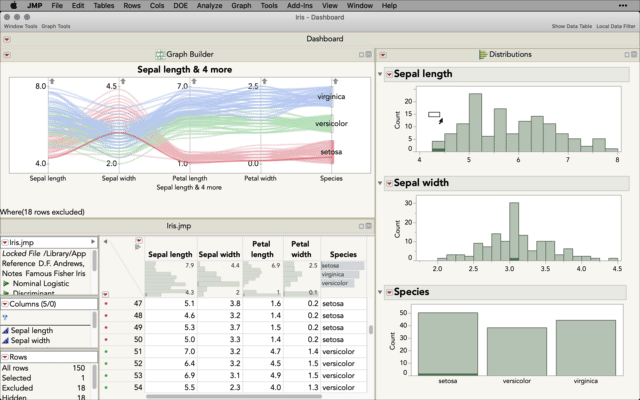Click the continuous icon beside Sepal length column
This screenshot has width=640, height=400.
tap(5, 331)
